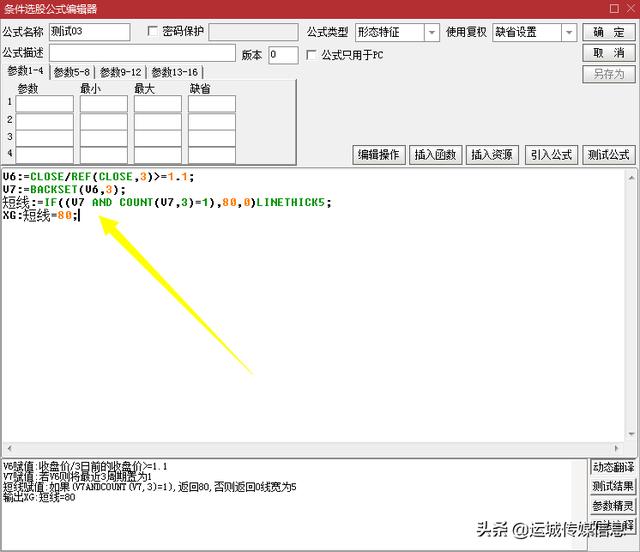Click the 短线:=IF formula code line
Screen dimensions: 640x552
167,202
